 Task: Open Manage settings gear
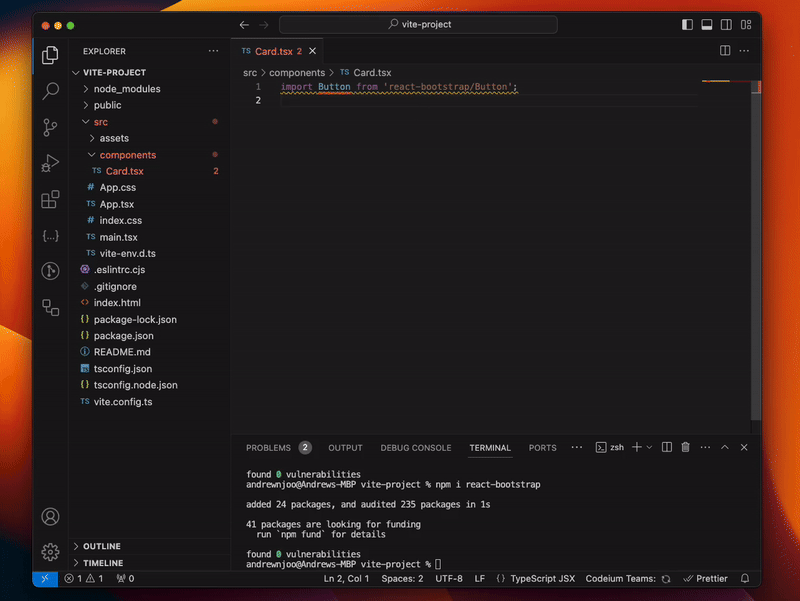50,552
